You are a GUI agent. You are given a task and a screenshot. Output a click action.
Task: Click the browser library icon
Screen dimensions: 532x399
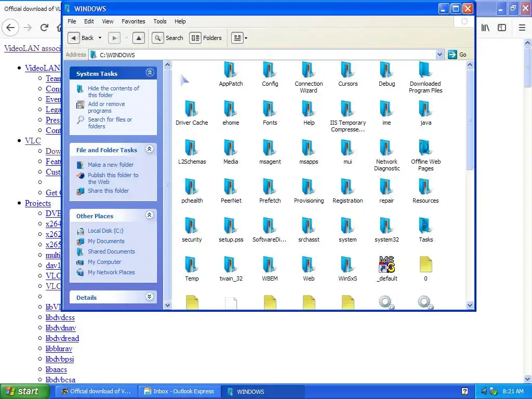(485, 28)
